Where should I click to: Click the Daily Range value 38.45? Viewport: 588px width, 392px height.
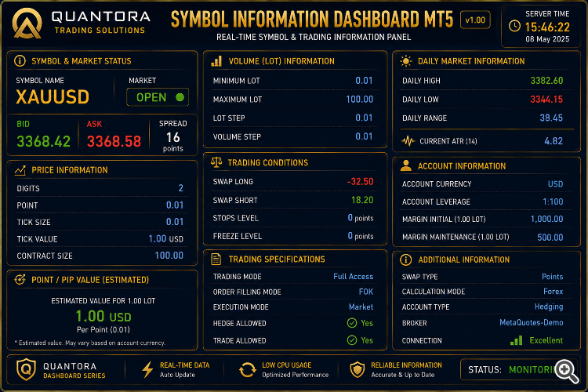[x=551, y=118]
